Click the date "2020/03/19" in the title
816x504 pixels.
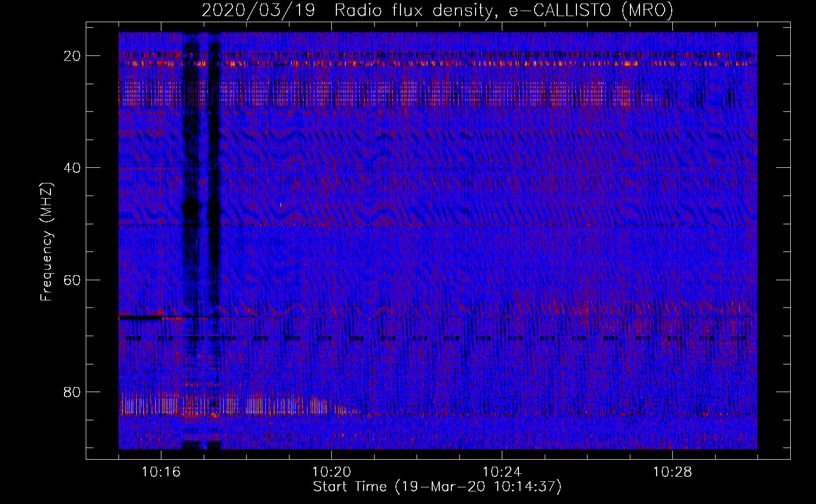[x=259, y=11]
